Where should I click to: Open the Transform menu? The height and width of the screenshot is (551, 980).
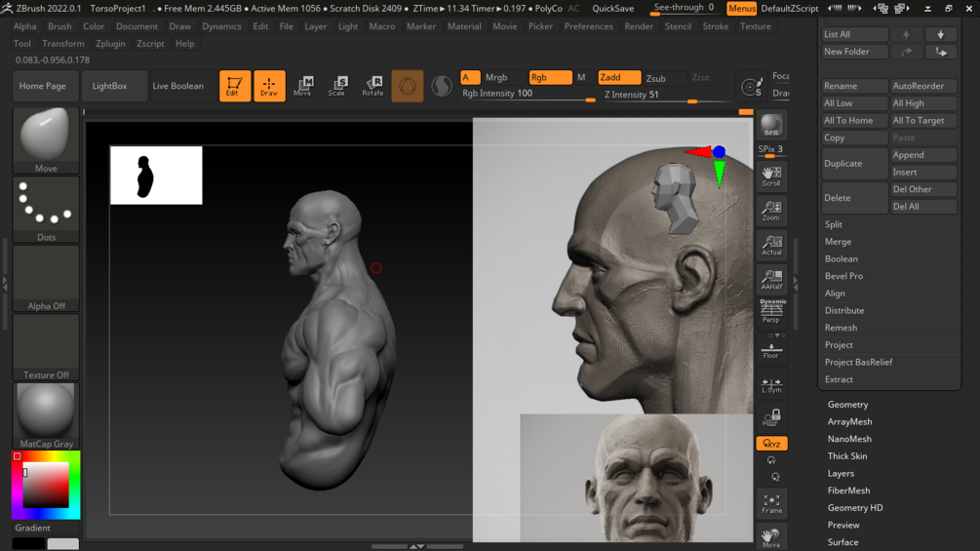(x=63, y=44)
